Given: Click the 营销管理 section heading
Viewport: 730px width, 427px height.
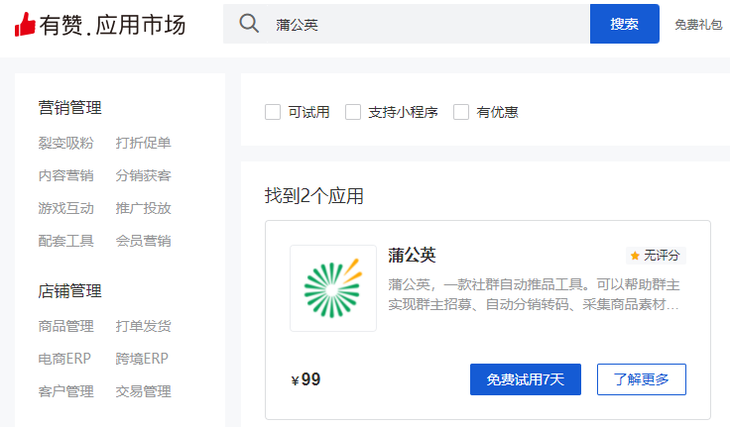Looking at the screenshot, I should pyautogui.click(x=70, y=108).
